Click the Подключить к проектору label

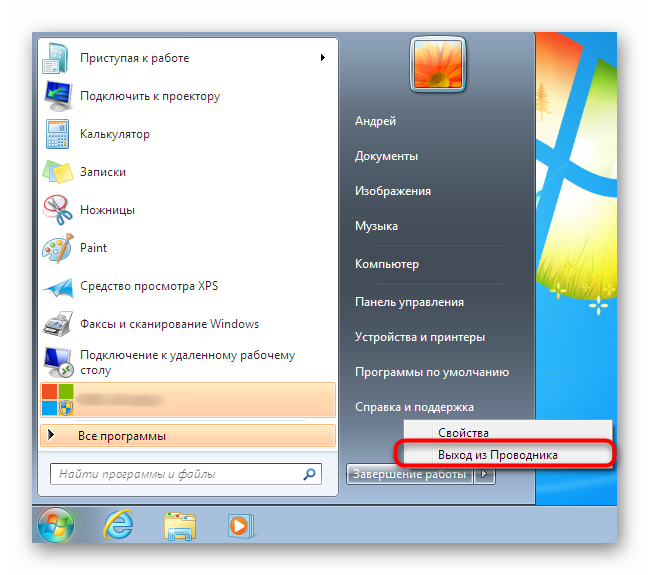[150, 96]
